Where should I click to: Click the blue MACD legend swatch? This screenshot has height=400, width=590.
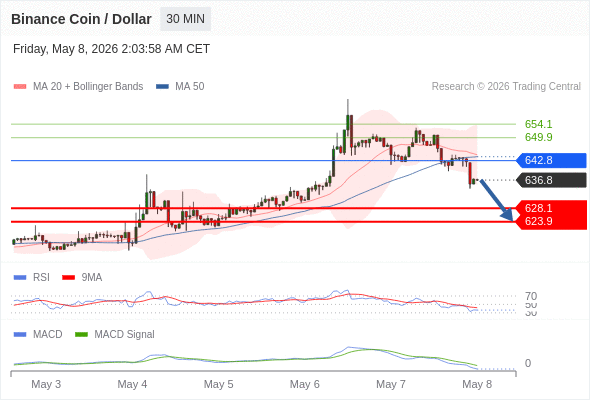point(20,335)
